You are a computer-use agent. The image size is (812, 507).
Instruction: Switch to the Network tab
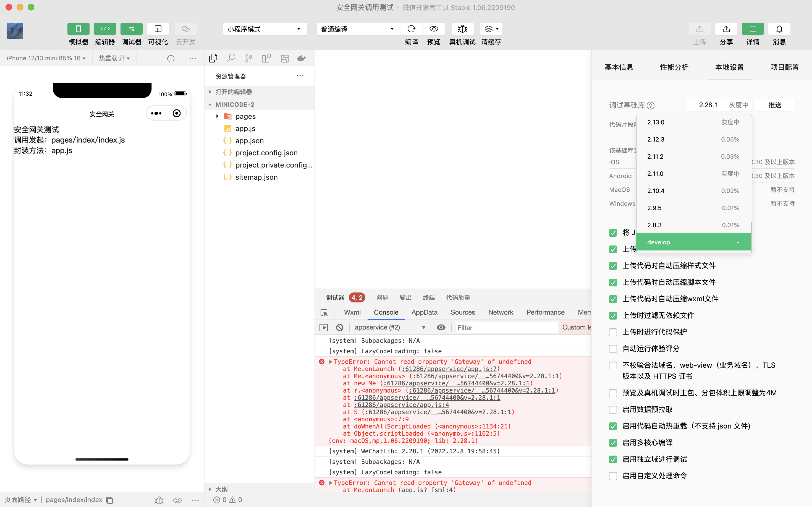[x=500, y=312]
